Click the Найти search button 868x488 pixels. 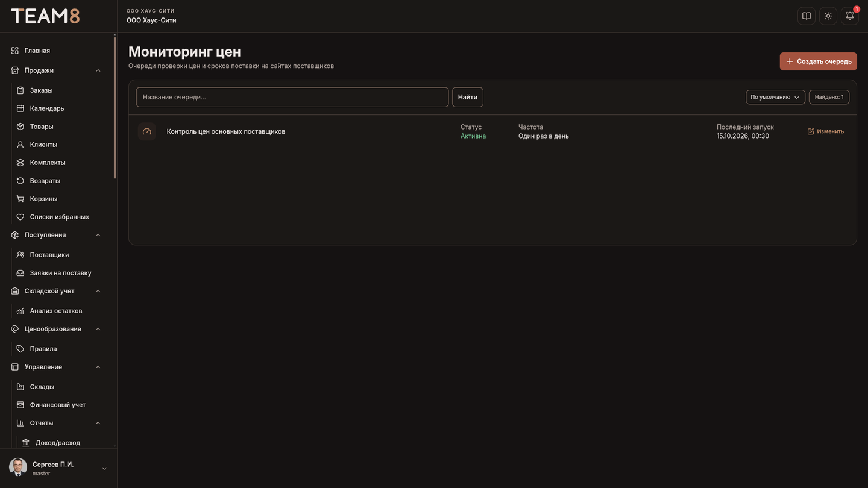(x=468, y=97)
